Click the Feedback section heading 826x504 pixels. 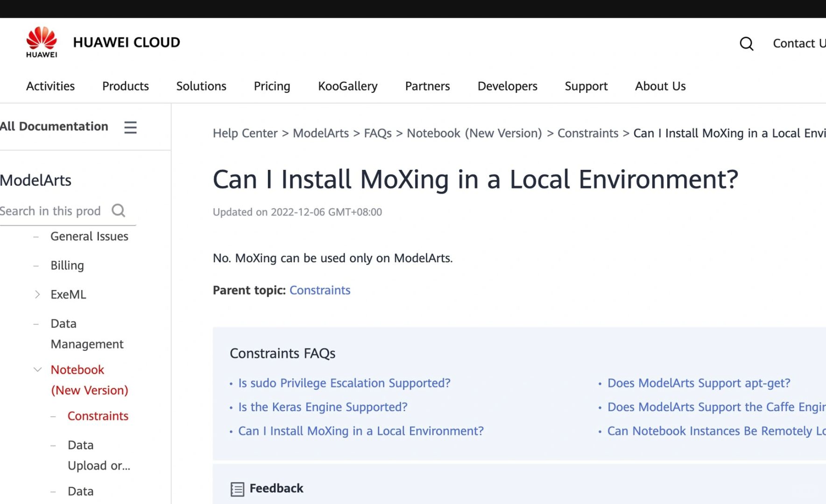(x=276, y=489)
